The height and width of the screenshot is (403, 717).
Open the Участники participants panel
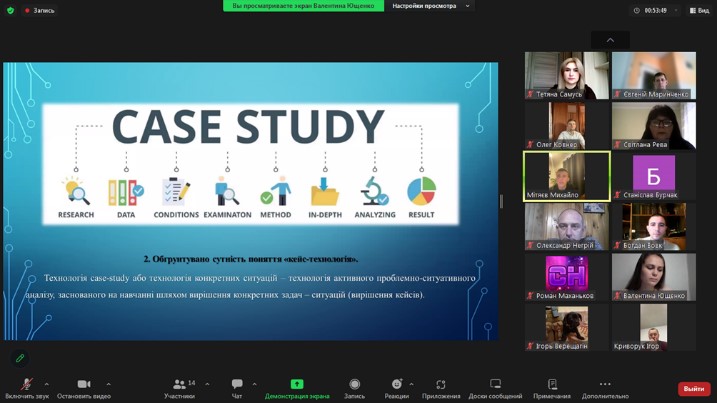click(179, 385)
